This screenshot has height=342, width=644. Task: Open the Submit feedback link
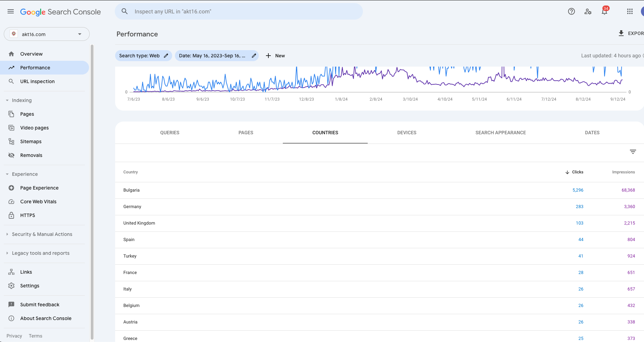click(x=40, y=305)
